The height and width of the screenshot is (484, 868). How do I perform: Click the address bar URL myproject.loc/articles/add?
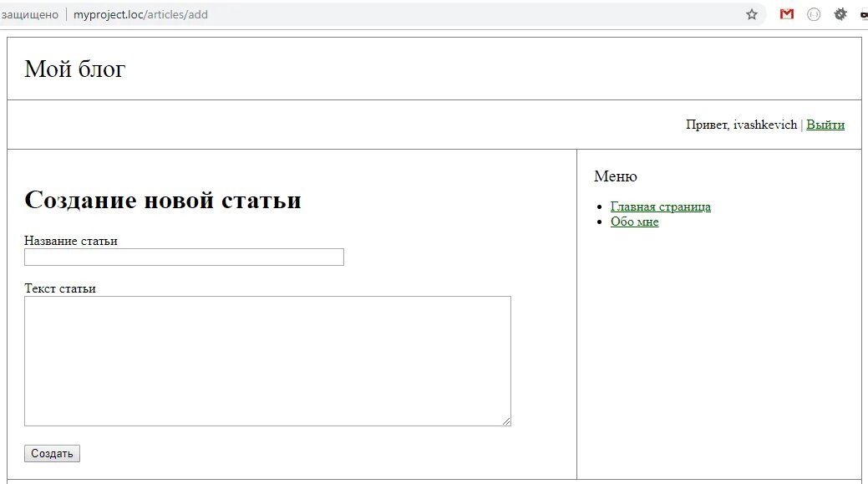(x=140, y=14)
